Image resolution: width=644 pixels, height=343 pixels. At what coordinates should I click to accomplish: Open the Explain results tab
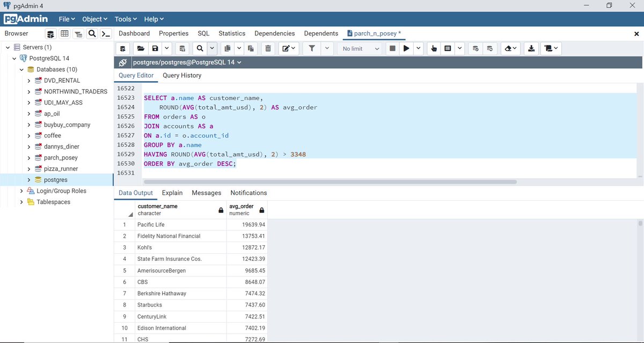172,193
